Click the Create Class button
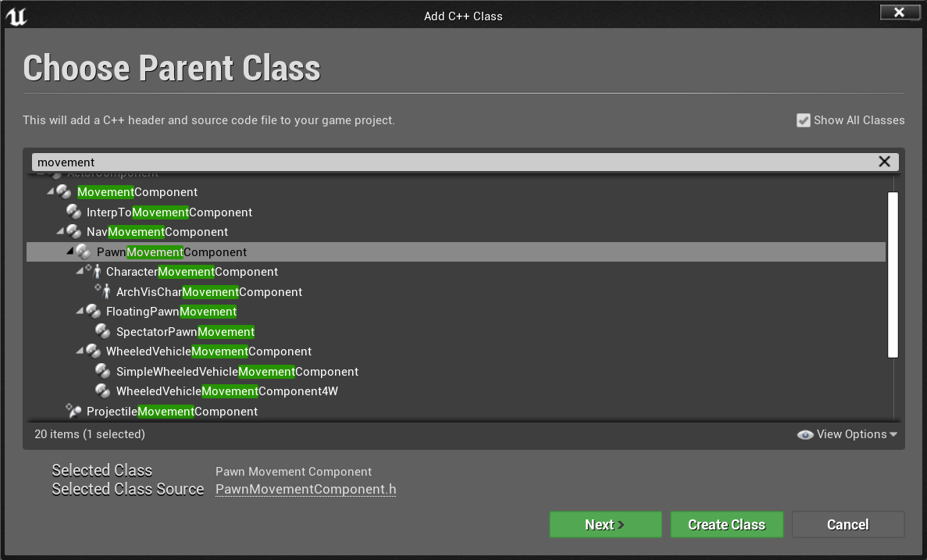927x560 pixels. point(726,525)
